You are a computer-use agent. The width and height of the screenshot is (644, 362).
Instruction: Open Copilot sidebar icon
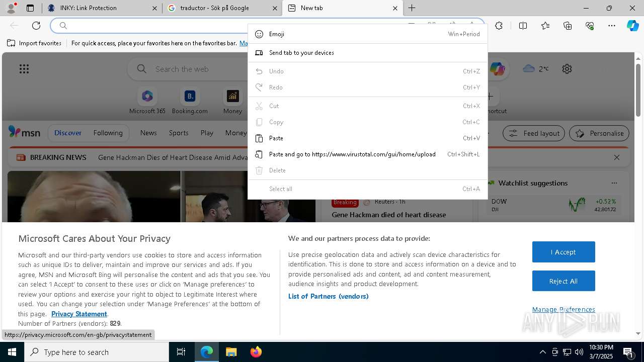click(632, 26)
